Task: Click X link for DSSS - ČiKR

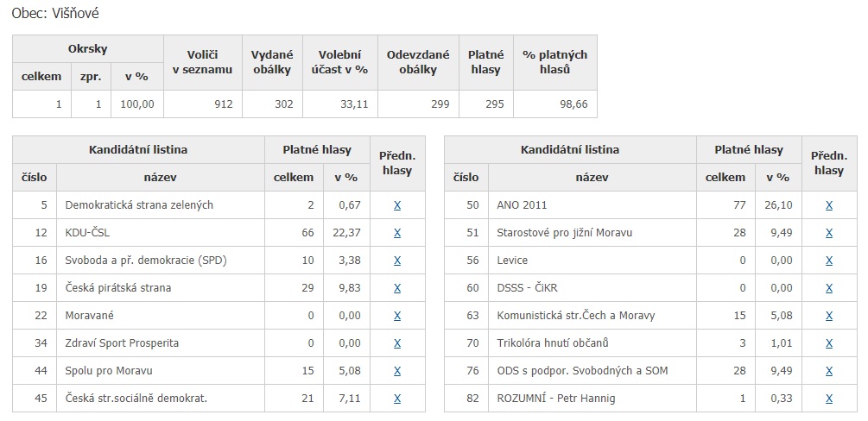Action: [x=828, y=288]
